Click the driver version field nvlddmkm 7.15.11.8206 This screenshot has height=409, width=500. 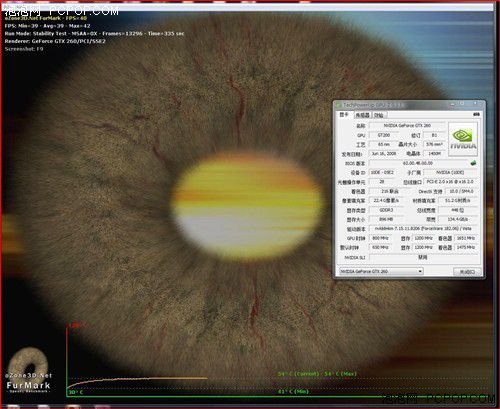pyautogui.click(x=423, y=229)
